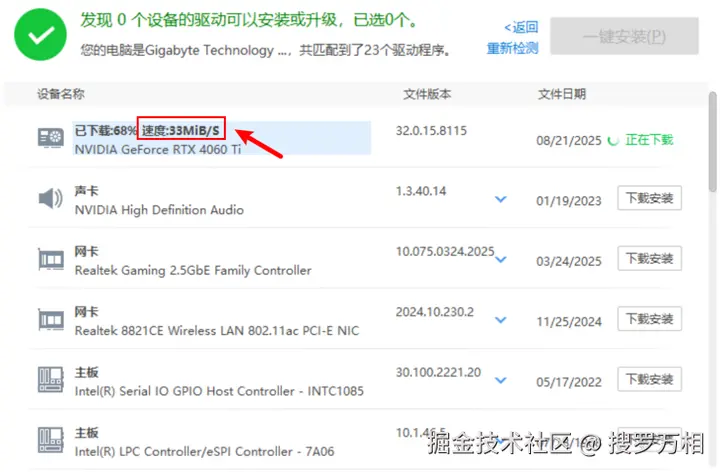Click date 11/25/2024
The height and width of the screenshot is (472, 720).
[569, 322]
